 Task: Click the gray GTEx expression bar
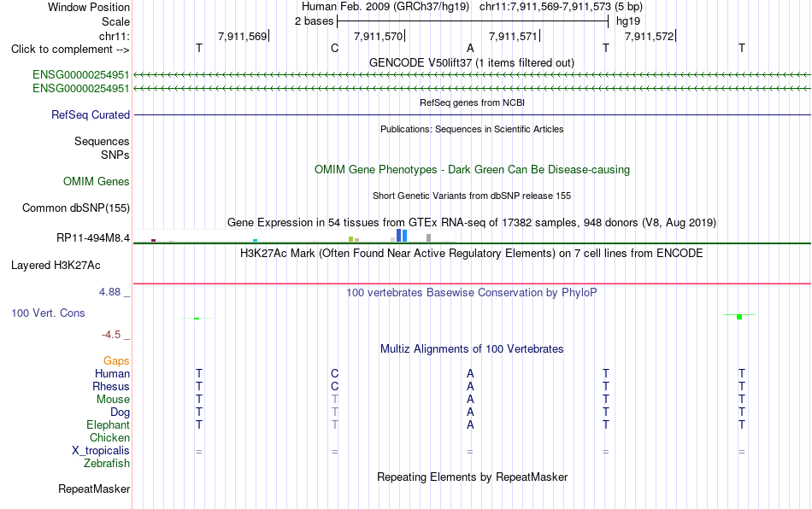pos(429,238)
